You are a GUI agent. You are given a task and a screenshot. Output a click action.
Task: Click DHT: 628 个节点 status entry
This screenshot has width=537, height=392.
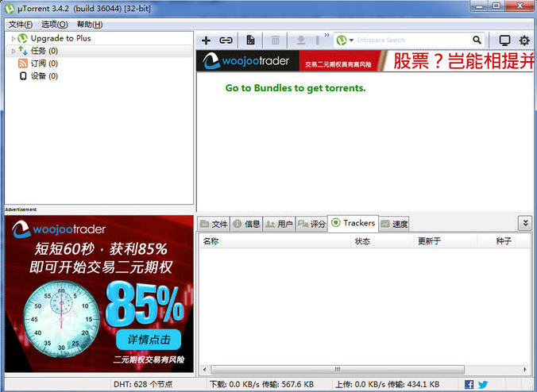(143, 385)
